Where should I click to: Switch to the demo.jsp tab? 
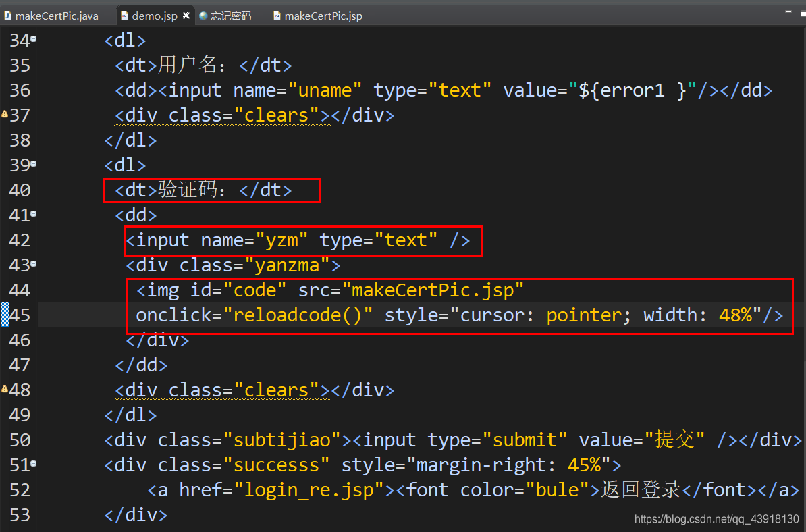pos(154,16)
